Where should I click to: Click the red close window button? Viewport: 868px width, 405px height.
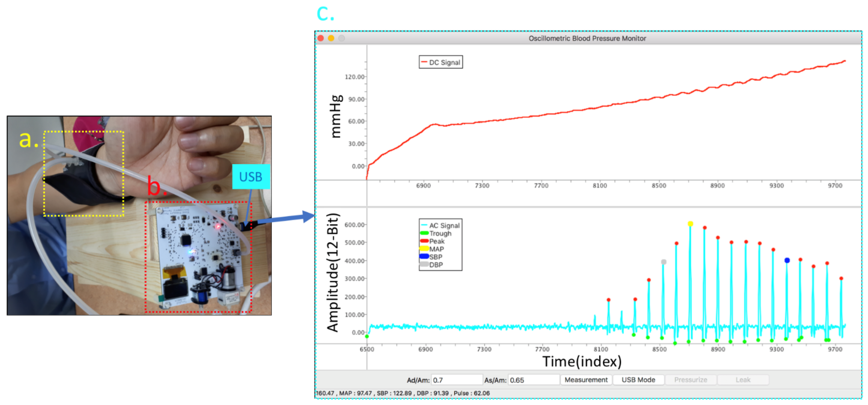[321, 38]
